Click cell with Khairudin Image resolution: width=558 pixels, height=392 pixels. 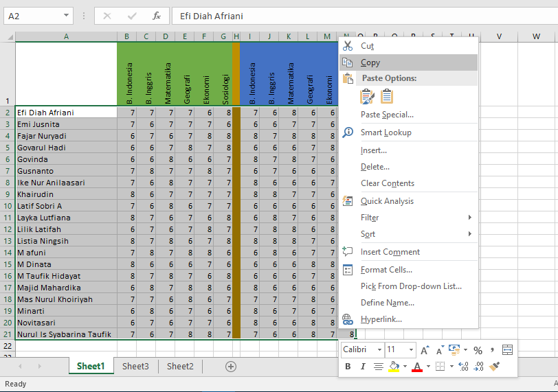66,194
